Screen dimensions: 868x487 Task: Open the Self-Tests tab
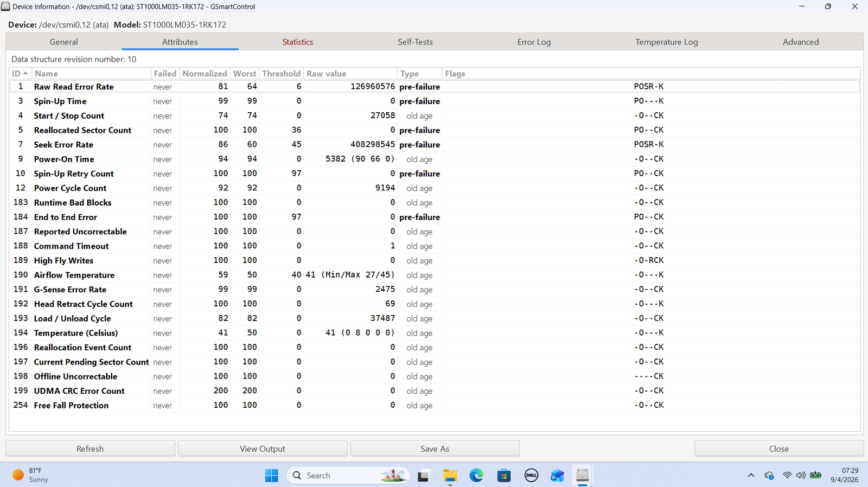click(415, 42)
